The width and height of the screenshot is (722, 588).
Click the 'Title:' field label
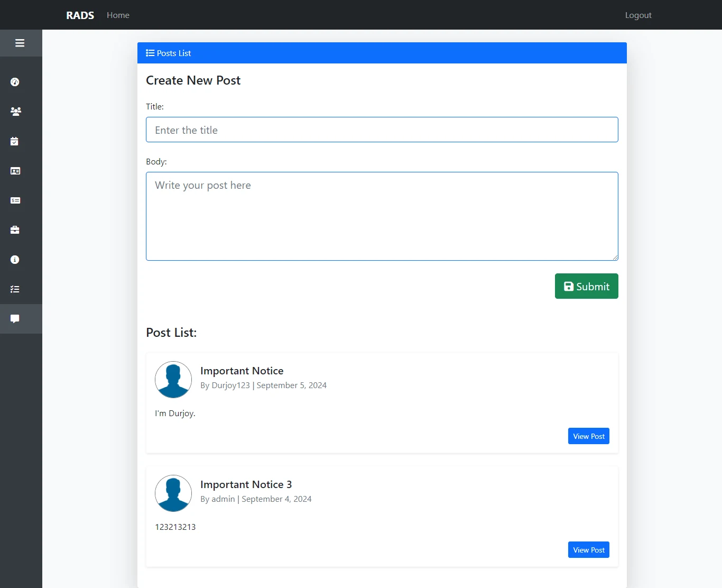155,106
